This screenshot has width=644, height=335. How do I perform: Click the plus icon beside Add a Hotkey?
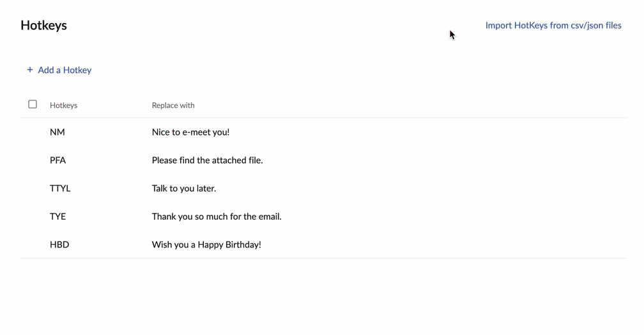(x=29, y=70)
